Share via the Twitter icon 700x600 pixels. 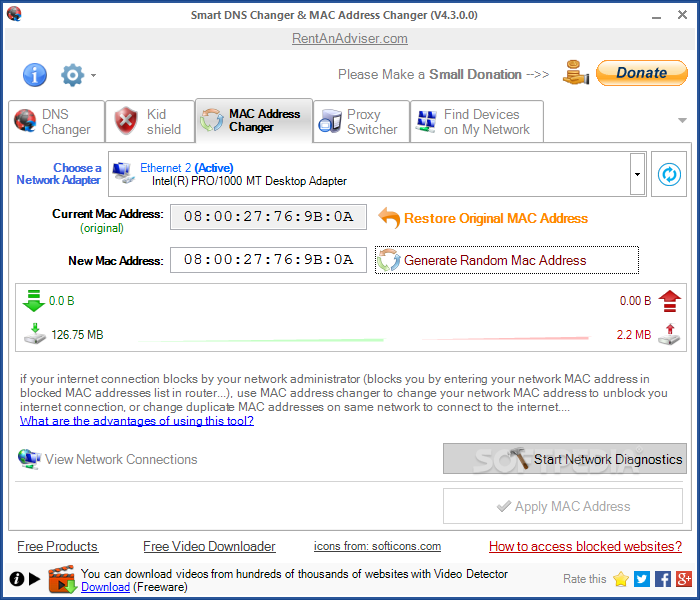642,579
